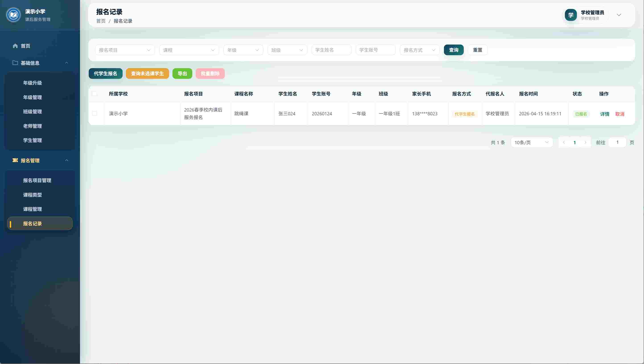Viewport: 644px width, 364px height.
Task: Open 课程类型 in the sidebar
Action: [33, 195]
